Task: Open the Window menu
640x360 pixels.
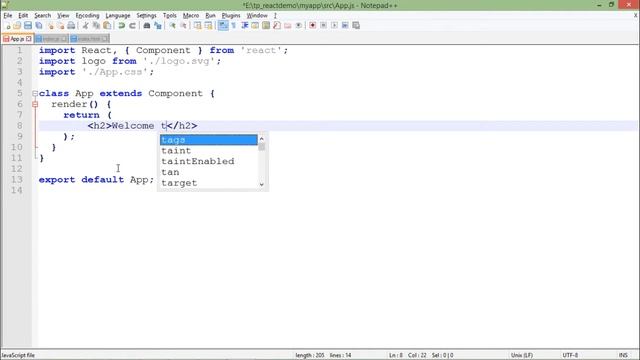Action: (x=257, y=16)
